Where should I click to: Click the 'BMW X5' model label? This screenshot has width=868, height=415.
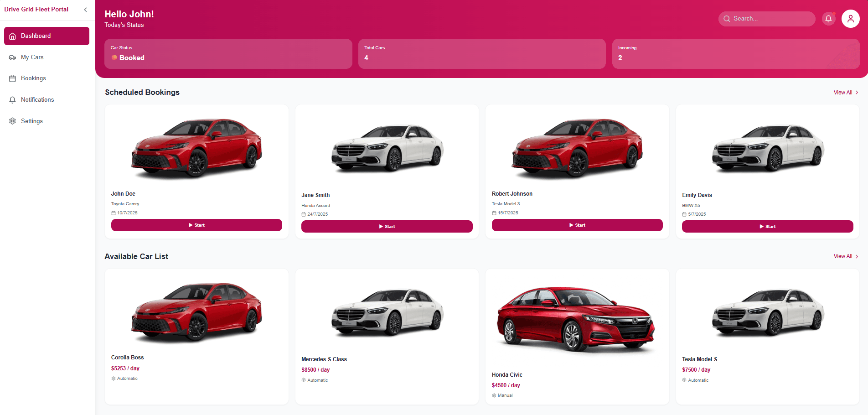coord(691,206)
